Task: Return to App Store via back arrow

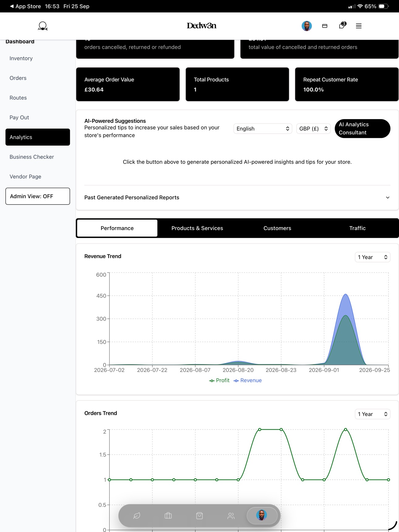Action: (x=25, y=6)
